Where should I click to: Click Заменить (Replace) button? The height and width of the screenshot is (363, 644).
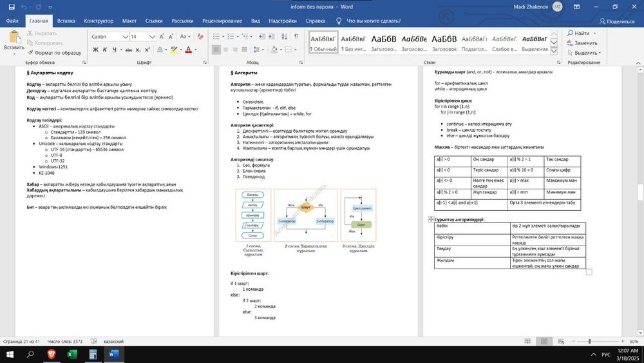[x=582, y=43]
